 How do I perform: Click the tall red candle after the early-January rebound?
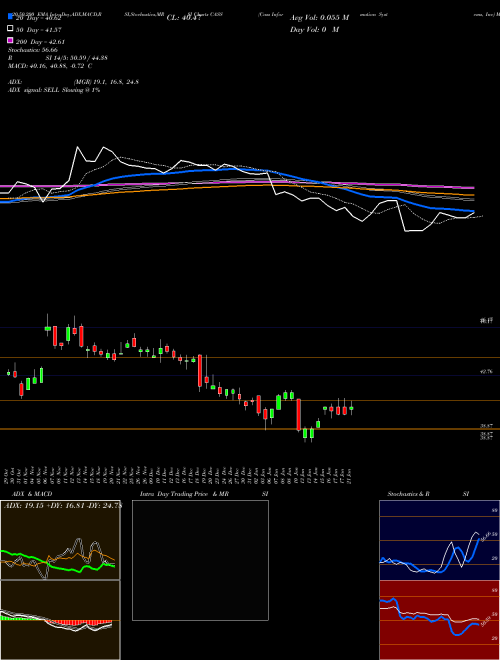pos(298,415)
